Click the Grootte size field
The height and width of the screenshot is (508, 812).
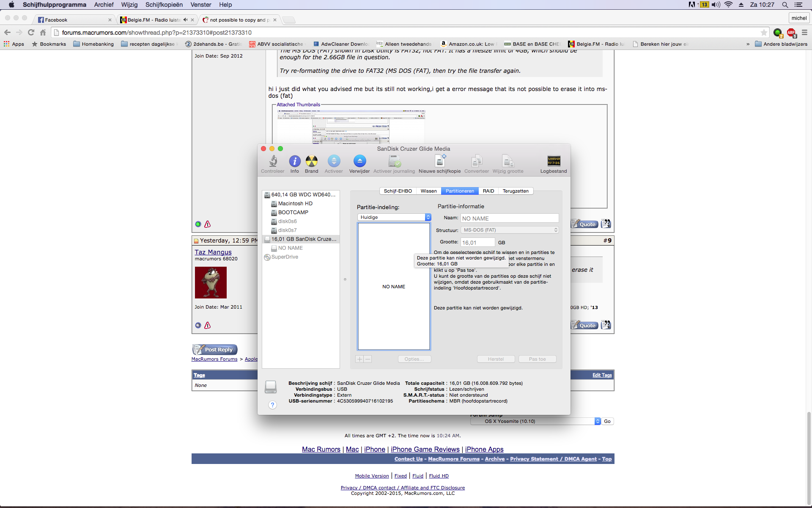pyautogui.click(x=478, y=243)
